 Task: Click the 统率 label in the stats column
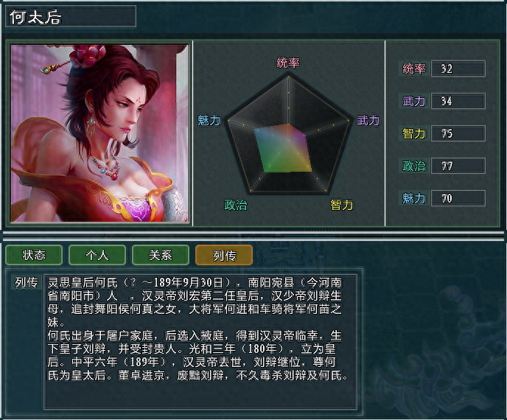pyautogui.click(x=414, y=69)
